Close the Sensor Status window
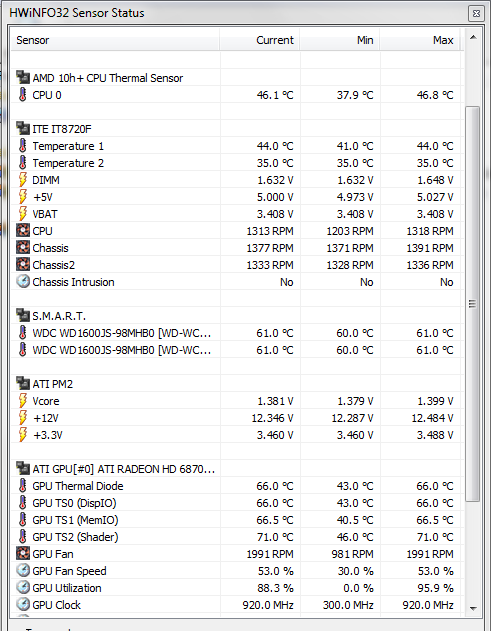Screen dimensions: 491x631 click(x=476, y=13)
